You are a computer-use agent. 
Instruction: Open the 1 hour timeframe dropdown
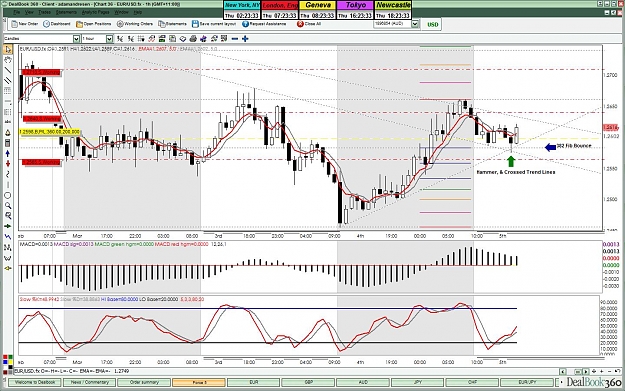point(109,39)
